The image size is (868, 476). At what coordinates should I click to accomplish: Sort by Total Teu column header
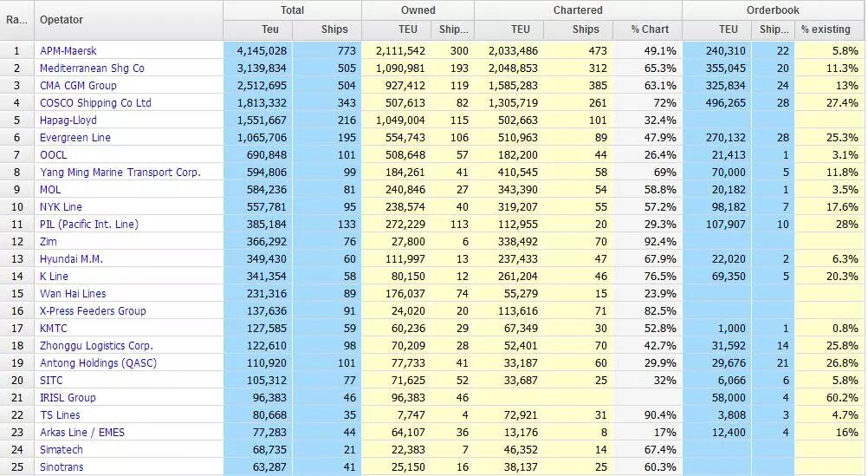tap(258, 29)
